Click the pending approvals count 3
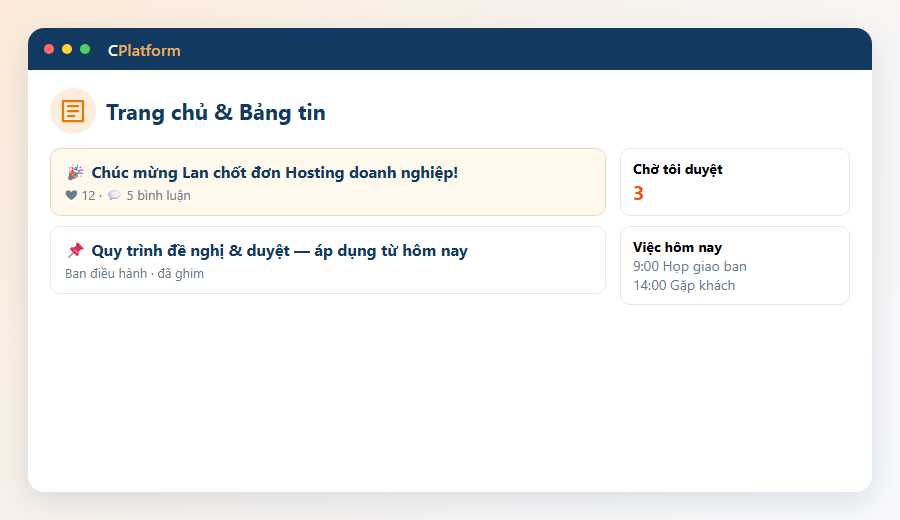The image size is (900, 520). 638,193
